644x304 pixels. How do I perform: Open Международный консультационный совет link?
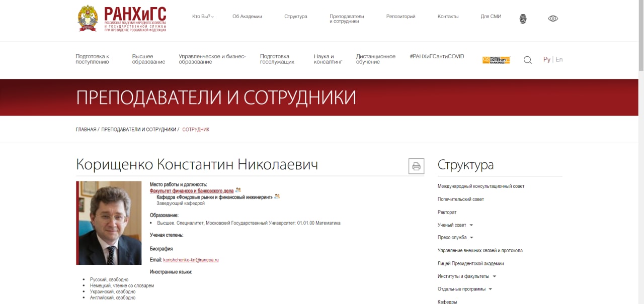(481, 186)
